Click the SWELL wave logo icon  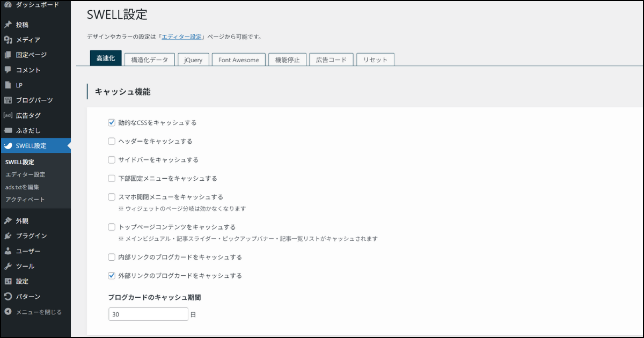pos(8,146)
